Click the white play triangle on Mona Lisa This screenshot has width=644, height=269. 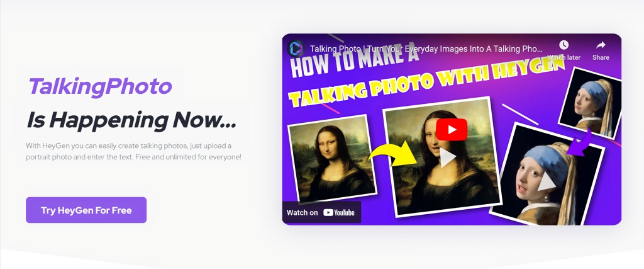[447, 158]
